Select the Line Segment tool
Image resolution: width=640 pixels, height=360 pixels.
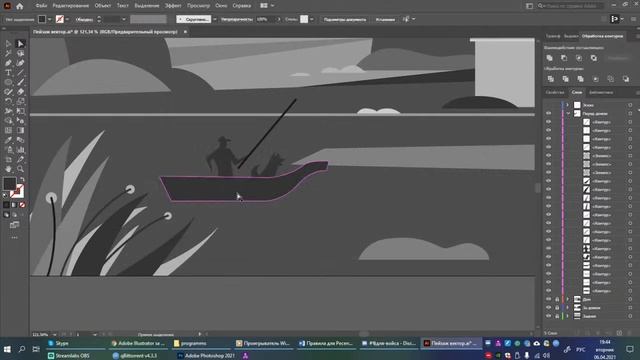(20, 73)
